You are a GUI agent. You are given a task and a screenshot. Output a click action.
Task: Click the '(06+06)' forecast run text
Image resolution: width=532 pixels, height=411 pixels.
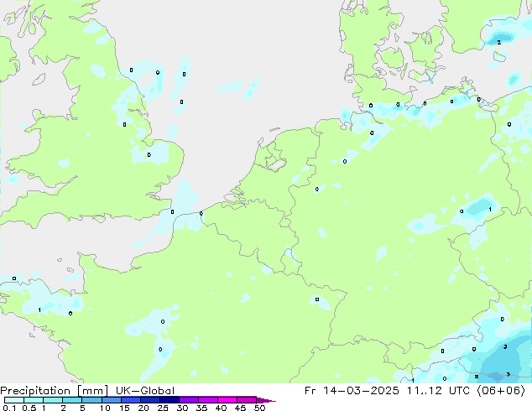501,391
